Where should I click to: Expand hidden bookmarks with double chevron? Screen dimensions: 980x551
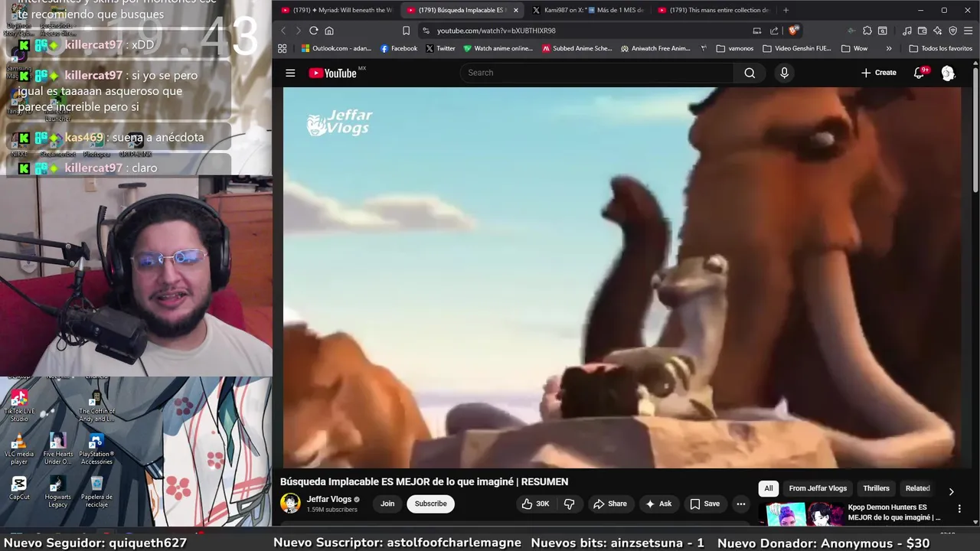pos(889,48)
